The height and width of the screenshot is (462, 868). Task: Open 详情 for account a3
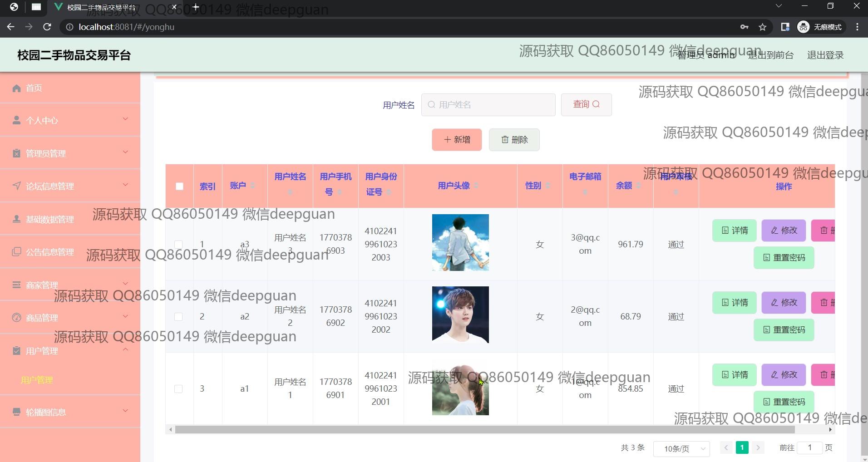(735, 231)
